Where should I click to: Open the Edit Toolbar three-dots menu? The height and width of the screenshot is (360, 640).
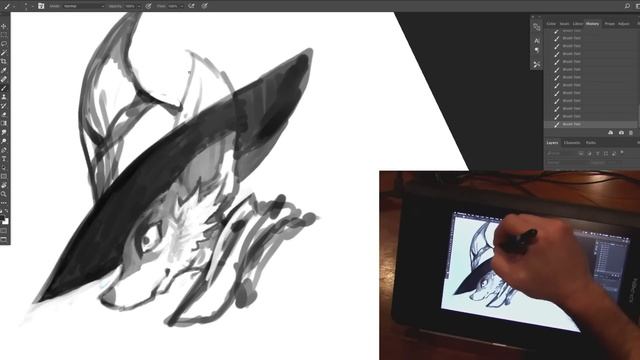click(x=4, y=202)
